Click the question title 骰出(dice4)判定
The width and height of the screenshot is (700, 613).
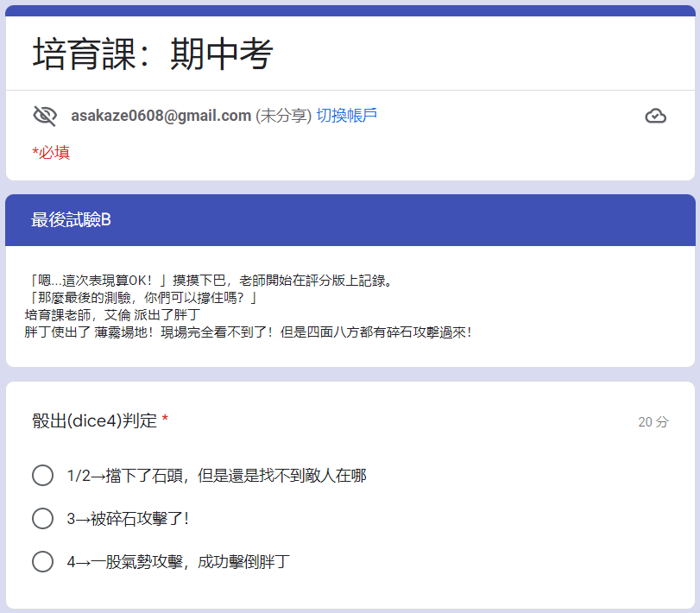95,420
